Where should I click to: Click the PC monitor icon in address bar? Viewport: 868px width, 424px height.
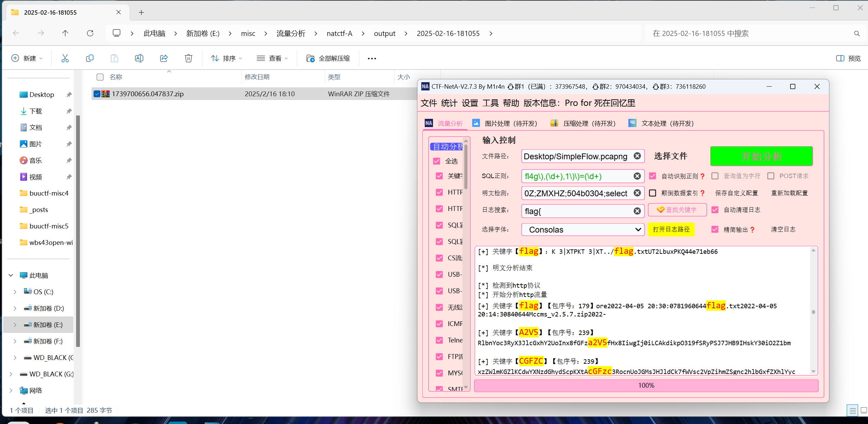[x=117, y=33]
